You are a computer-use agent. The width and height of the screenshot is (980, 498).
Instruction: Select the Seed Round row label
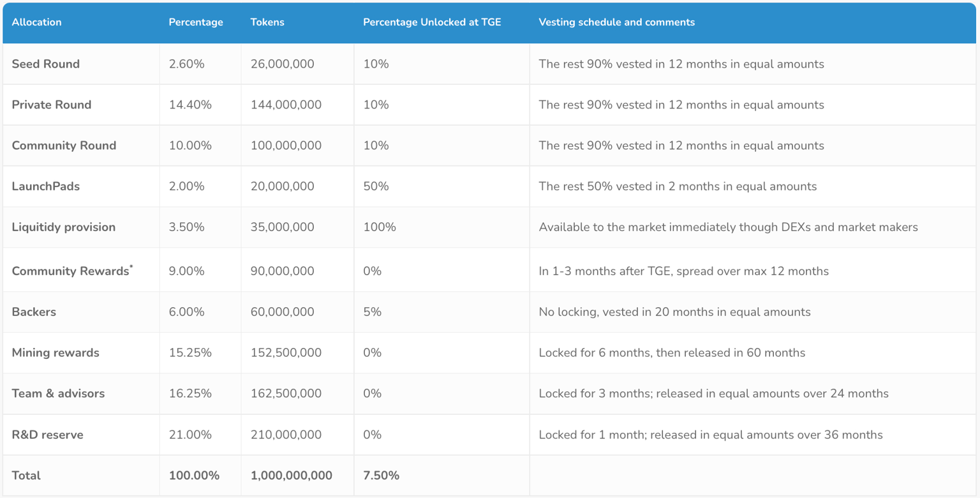pyautogui.click(x=45, y=64)
